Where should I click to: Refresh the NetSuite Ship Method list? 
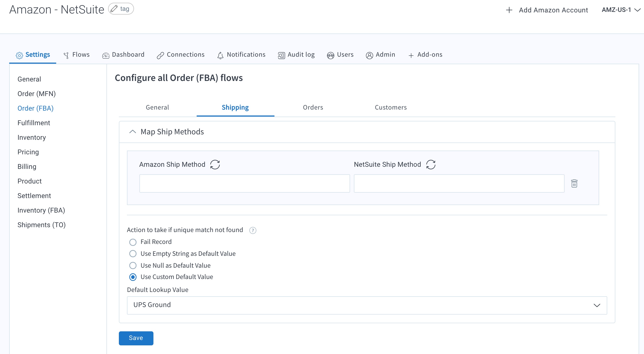click(x=431, y=164)
